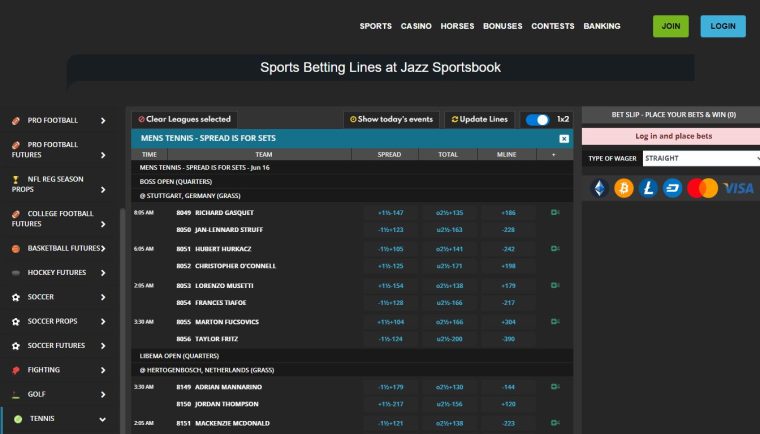Click the Soccer ball icon in sidebar
The height and width of the screenshot is (434, 760).
coord(16,297)
